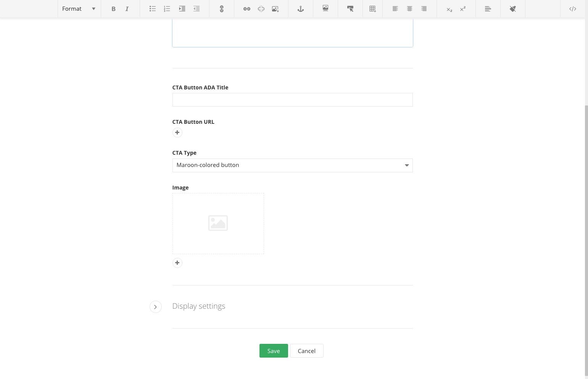Insert a numbered list

[167, 9]
